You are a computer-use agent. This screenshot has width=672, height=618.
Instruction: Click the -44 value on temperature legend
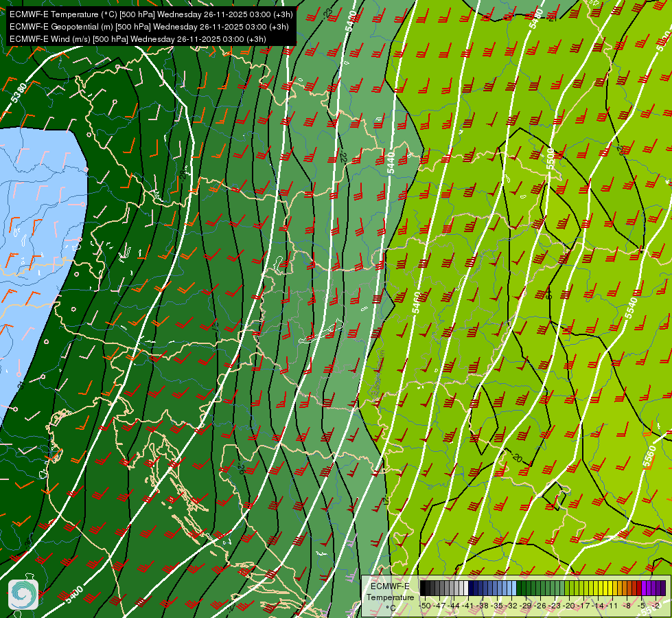tap(454, 606)
